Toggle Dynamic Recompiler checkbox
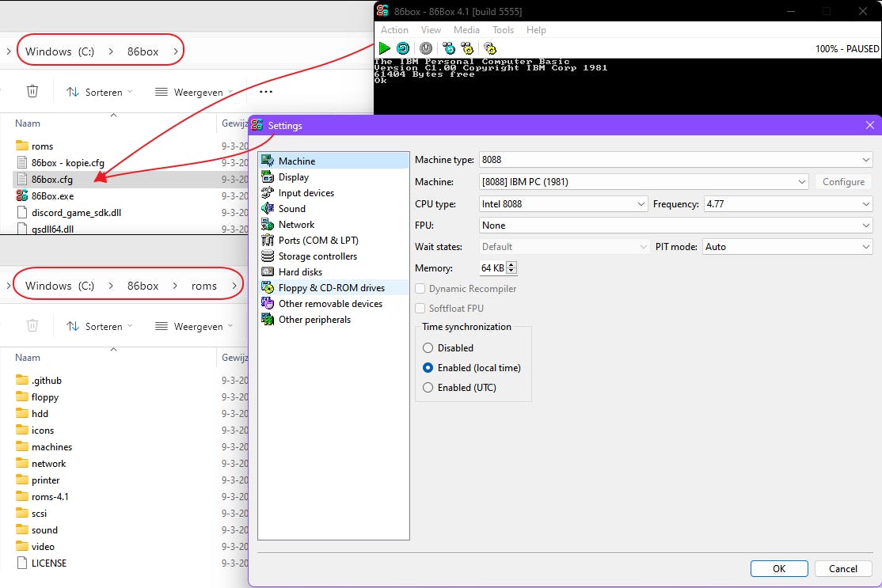 tap(420, 288)
